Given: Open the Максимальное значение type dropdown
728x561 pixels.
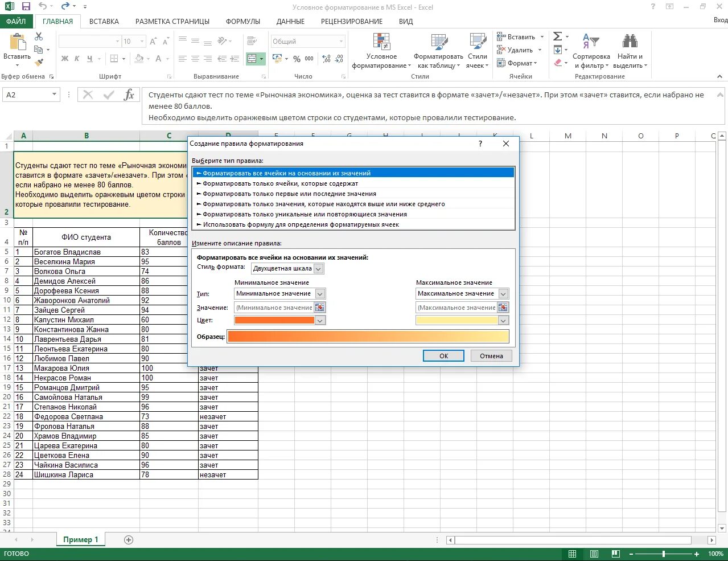Looking at the screenshot, I should coord(503,294).
